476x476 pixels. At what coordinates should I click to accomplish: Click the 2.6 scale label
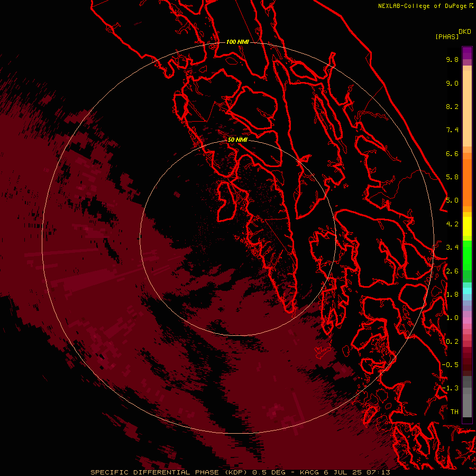click(452, 271)
